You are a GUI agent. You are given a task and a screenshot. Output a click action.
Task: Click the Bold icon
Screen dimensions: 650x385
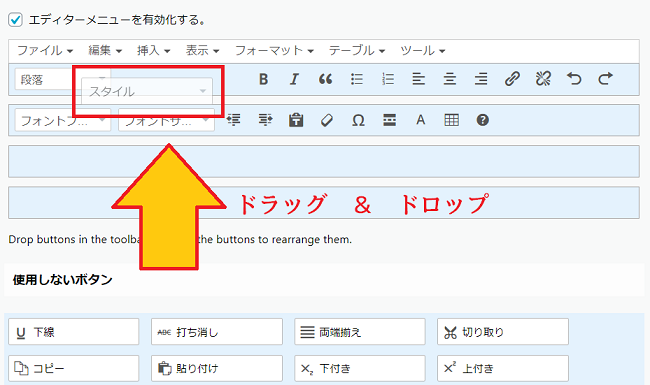pyautogui.click(x=263, y=79)
